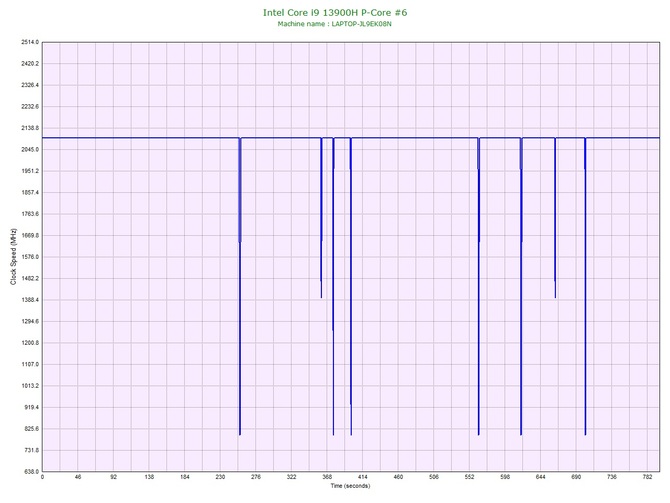The height and width of the screenshot is (503, 670).
Task: Click the "Machine name : LAPTOP-JL9EK08N" subtitle
Action: click(335, 24)
